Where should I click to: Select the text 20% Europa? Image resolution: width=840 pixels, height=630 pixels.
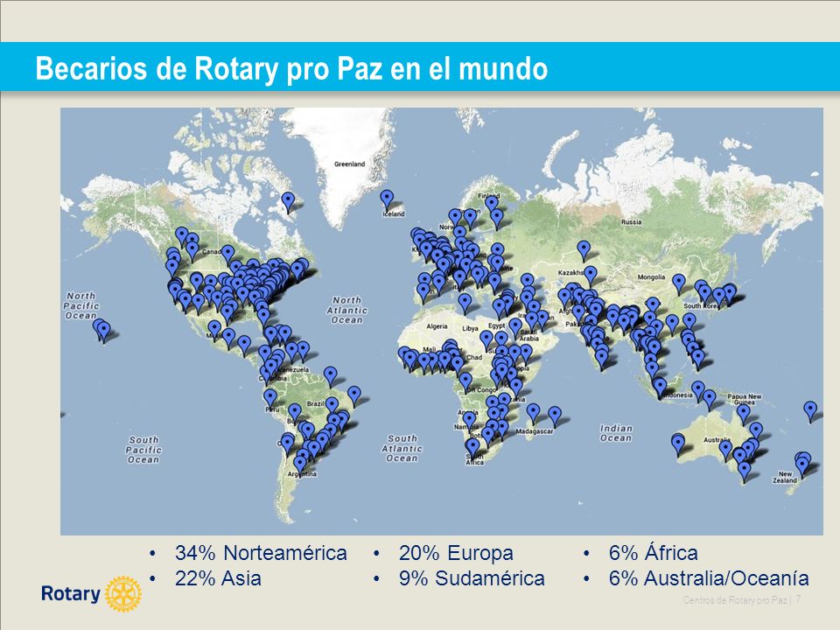(x=456, y=553)
